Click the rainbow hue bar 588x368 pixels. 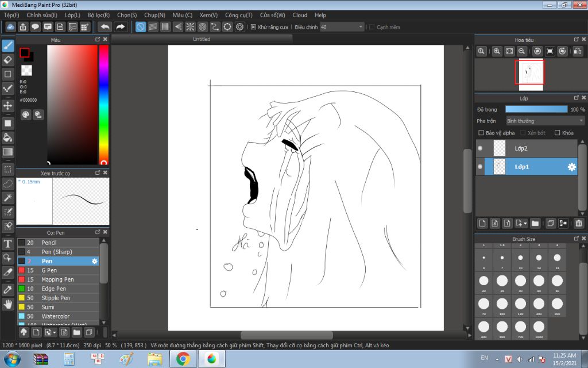104,105
